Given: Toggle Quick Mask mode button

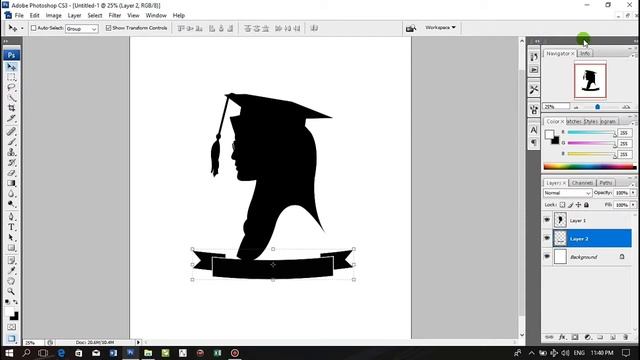Looking at the screenshot, I should click(11, 327).
